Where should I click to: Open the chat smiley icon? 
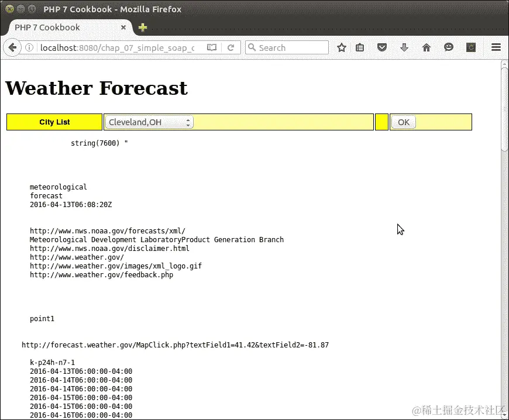point(449,47)
